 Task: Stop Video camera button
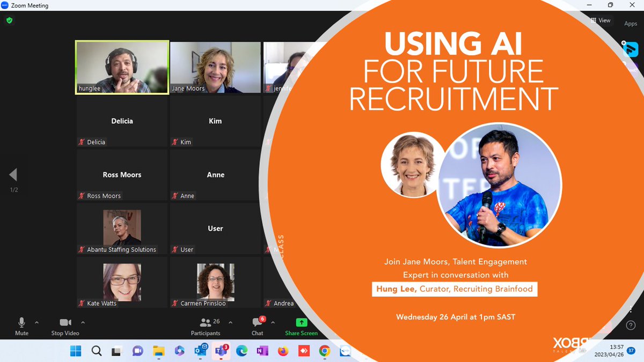click(x=65, y=326)
